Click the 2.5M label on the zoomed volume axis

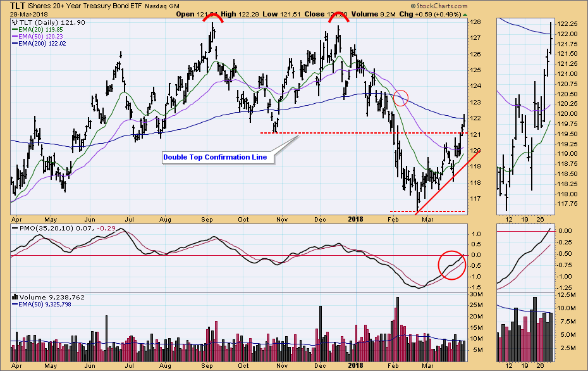568,348
